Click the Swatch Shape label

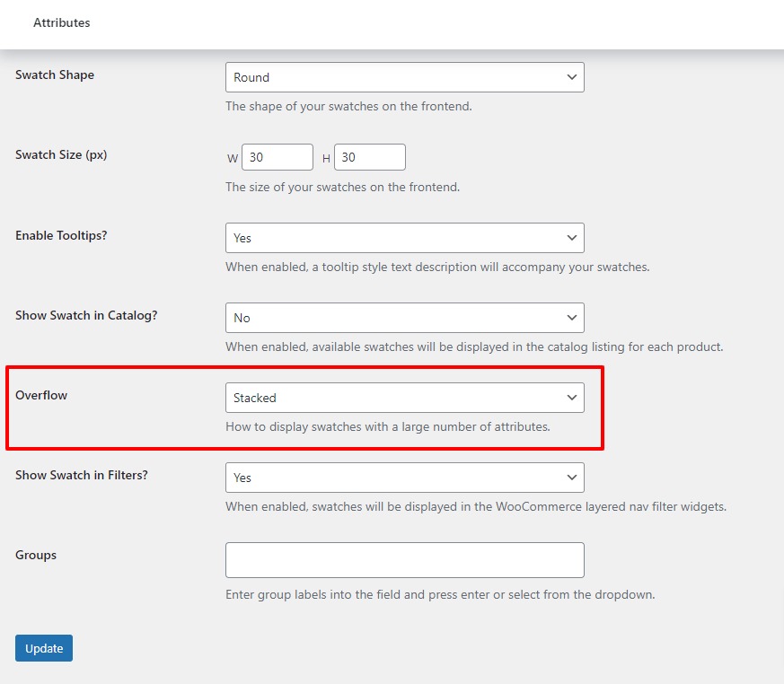[x=55, y=75]
